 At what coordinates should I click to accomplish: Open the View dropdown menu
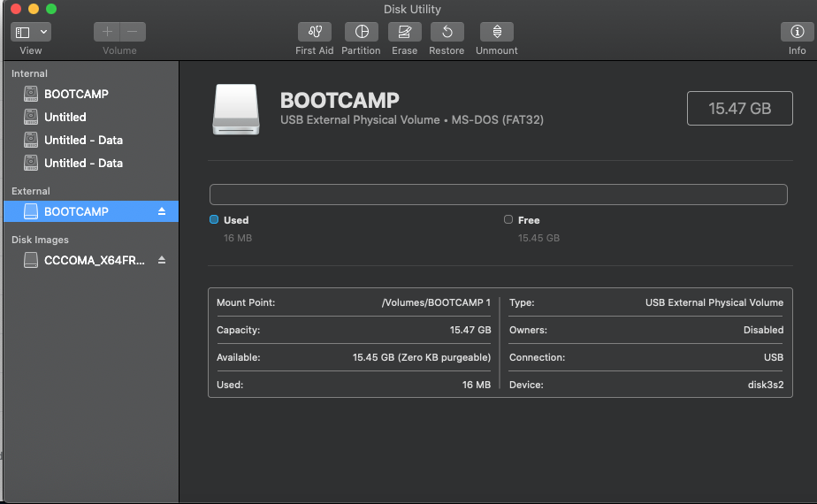tap(31, 32)
